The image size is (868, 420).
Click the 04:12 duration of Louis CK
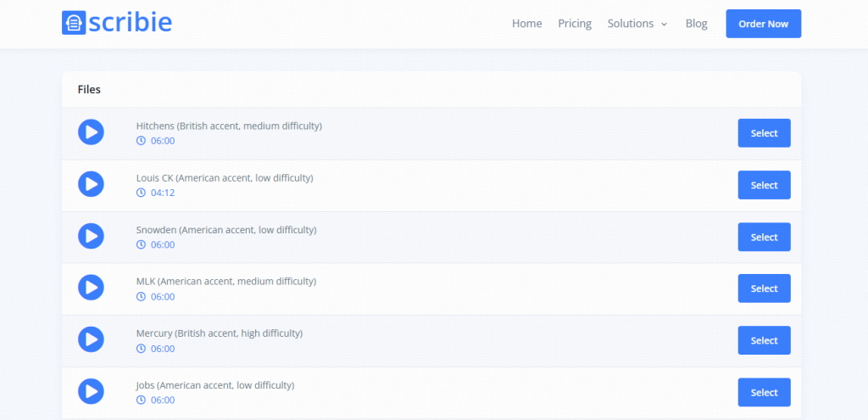click(163, 193)
